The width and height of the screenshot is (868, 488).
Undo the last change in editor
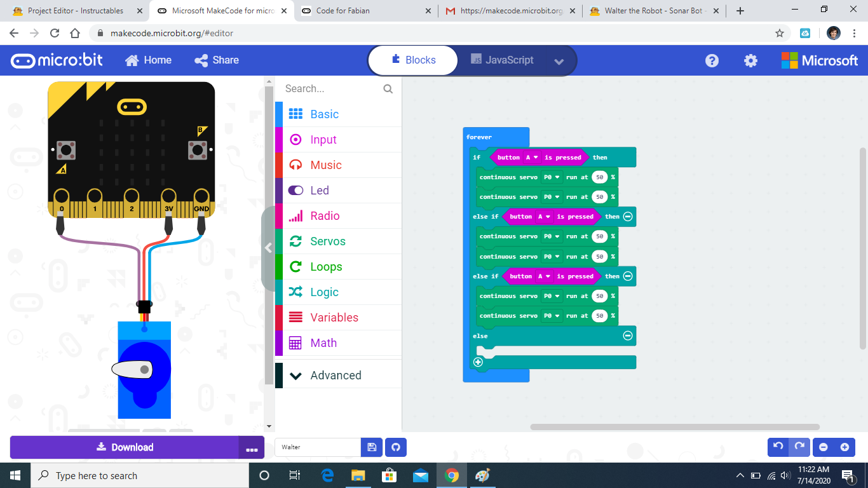click(x=778, y=447)
